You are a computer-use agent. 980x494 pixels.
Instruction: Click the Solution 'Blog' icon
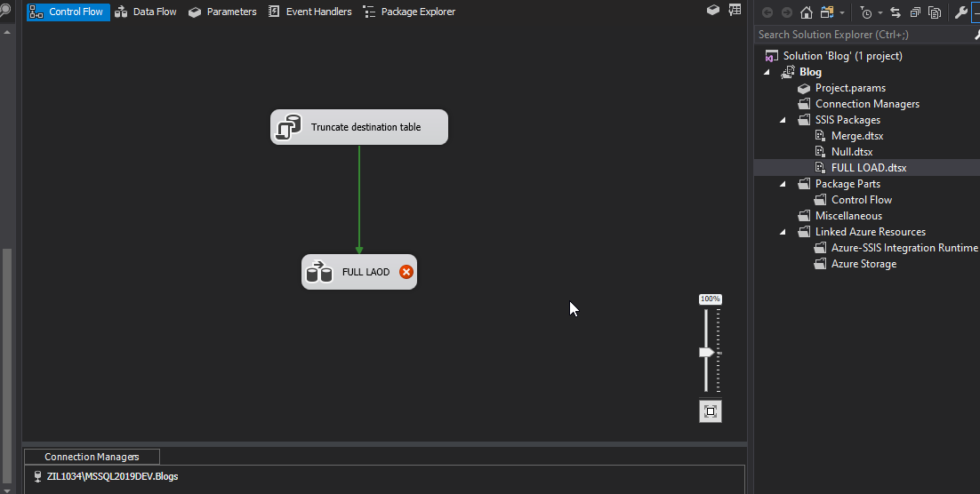(772, 56)
